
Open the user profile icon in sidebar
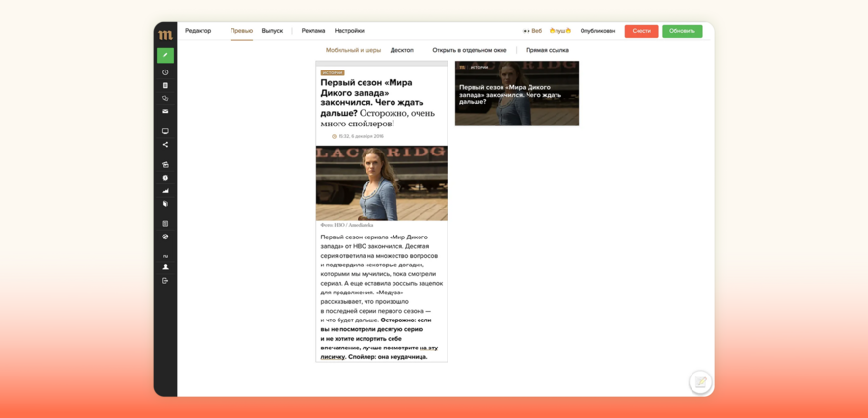[165, 266]
